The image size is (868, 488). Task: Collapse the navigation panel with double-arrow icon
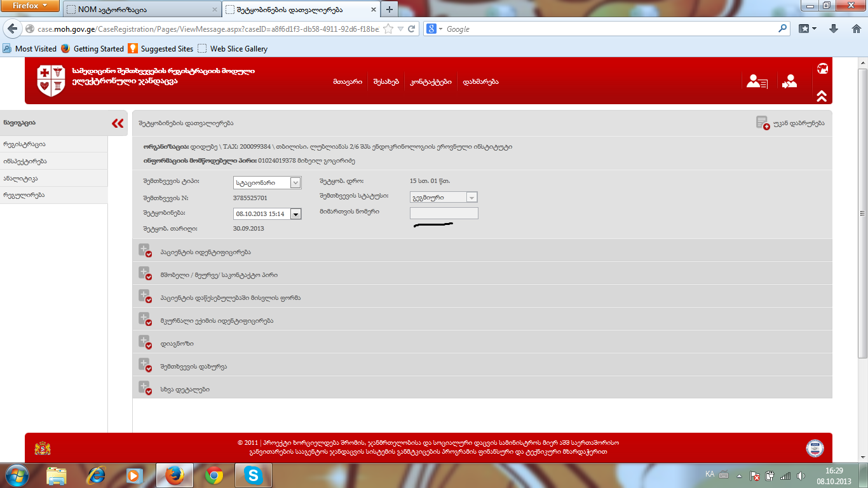click(x=118, y=123)
